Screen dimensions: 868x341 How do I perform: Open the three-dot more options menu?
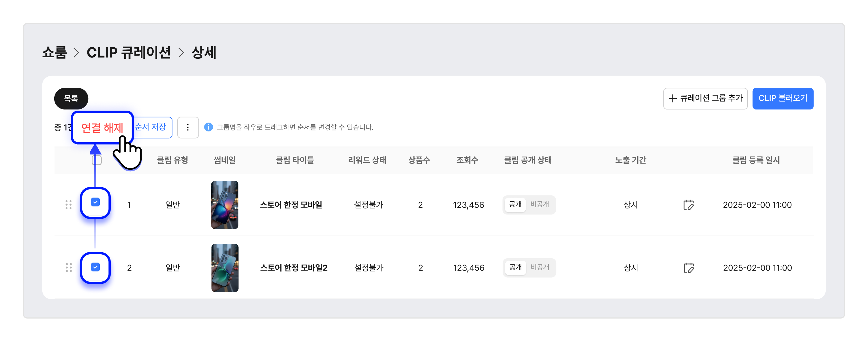point(188,127)
